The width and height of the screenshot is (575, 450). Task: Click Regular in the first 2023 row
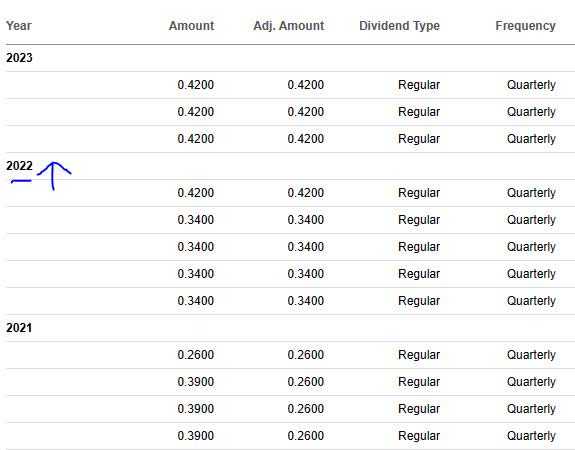(x=419, y=85)
